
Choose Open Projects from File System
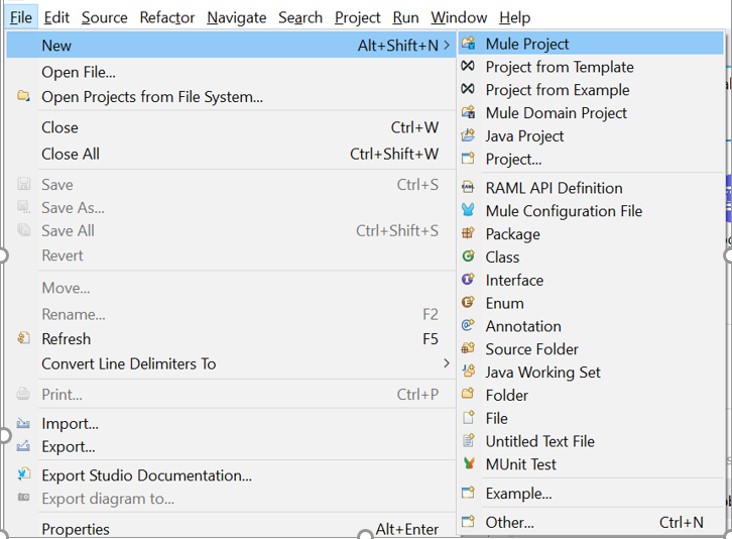point(152,97)
